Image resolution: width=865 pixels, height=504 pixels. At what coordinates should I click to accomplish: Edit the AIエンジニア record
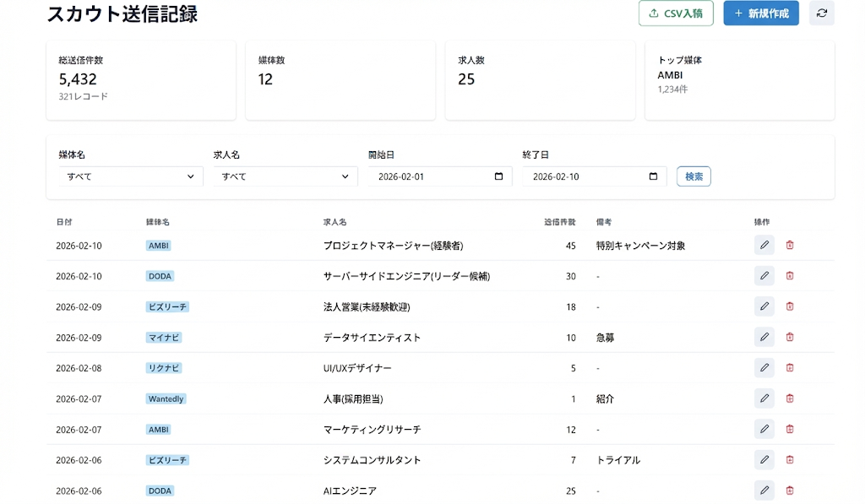pyautogui.click(x=764, y=490)
